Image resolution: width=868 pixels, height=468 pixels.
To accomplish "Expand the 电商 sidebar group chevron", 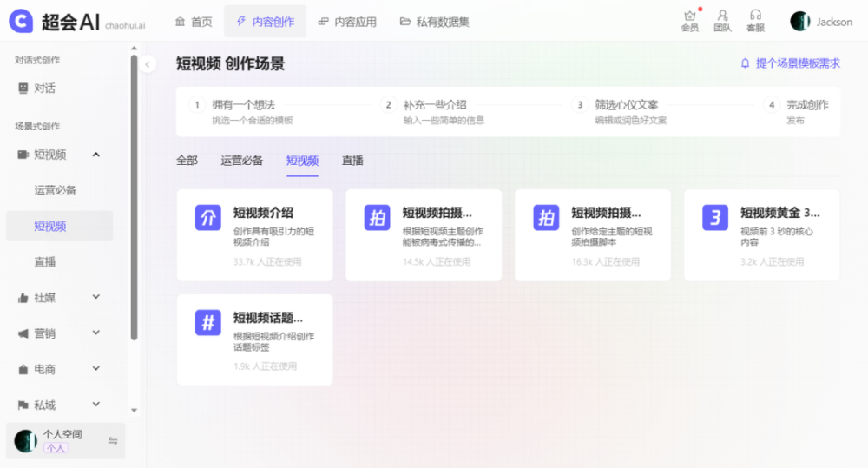I will pos(95,369).
